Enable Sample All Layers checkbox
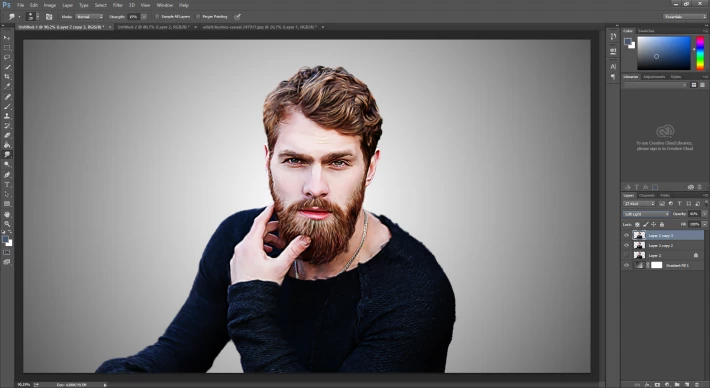Viewport: 710px width, 388px height. coord(157,17)
